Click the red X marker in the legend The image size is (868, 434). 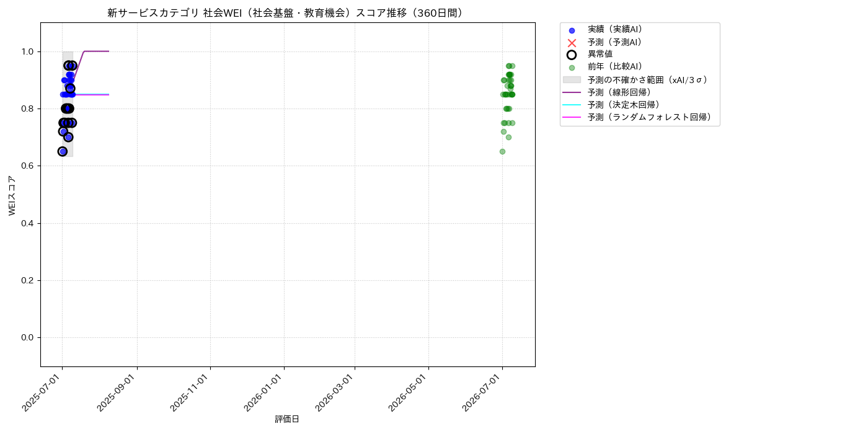pos(572,43)
